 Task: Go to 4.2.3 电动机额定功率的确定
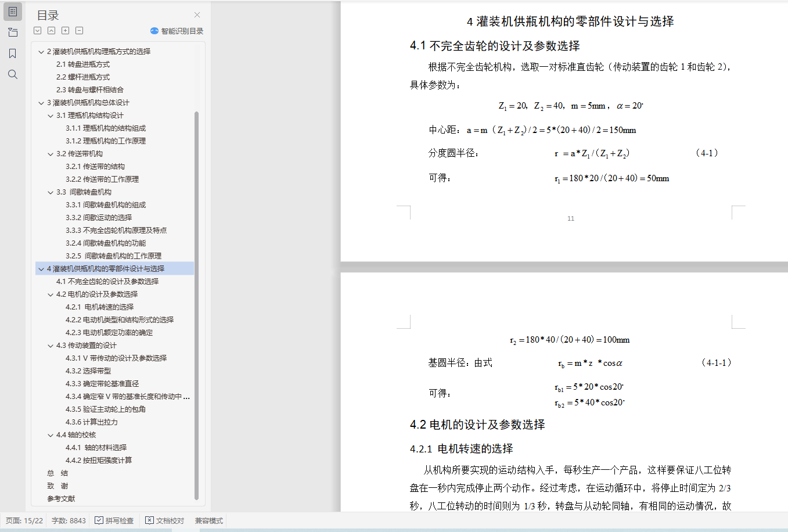point(109,333)
